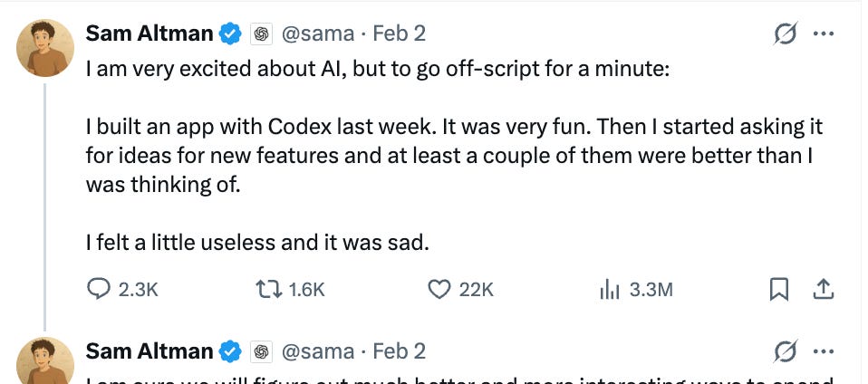This screenshot has height=384, width=868.
Task: Repost the tweet with 1.6K reposts
Action: (269, 289)
